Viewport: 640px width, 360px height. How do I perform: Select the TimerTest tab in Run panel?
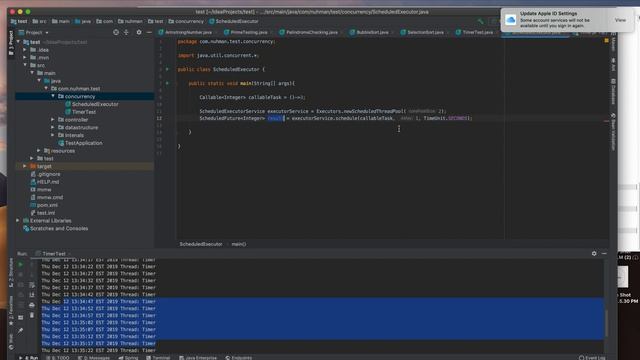tap(53, 253)
